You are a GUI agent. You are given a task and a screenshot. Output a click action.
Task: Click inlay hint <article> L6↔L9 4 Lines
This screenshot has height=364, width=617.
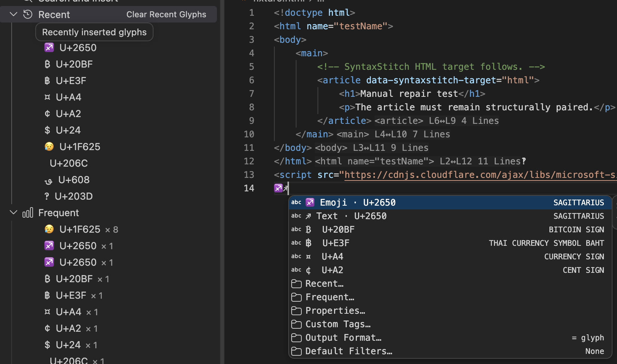tap(436, 121)
